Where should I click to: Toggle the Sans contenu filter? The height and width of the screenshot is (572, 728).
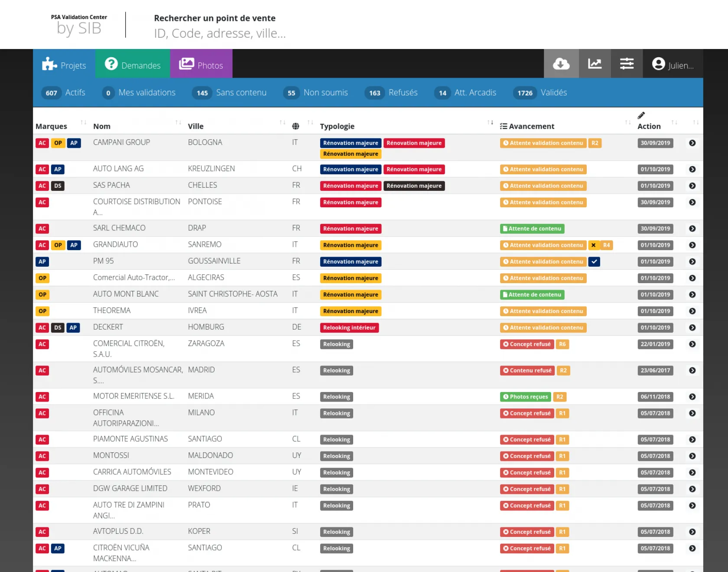coord(229,93)
